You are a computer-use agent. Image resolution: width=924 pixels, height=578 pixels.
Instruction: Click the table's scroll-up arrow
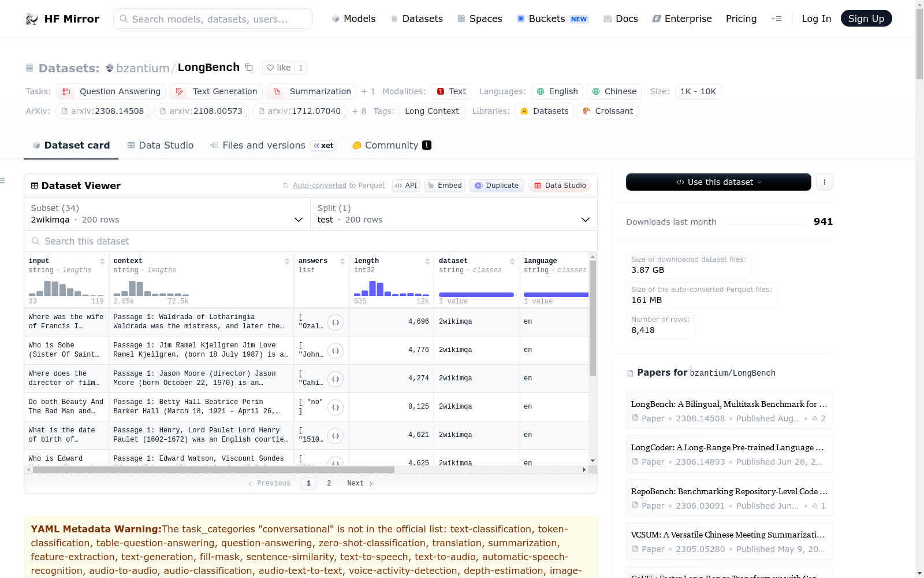pos(593,256)
